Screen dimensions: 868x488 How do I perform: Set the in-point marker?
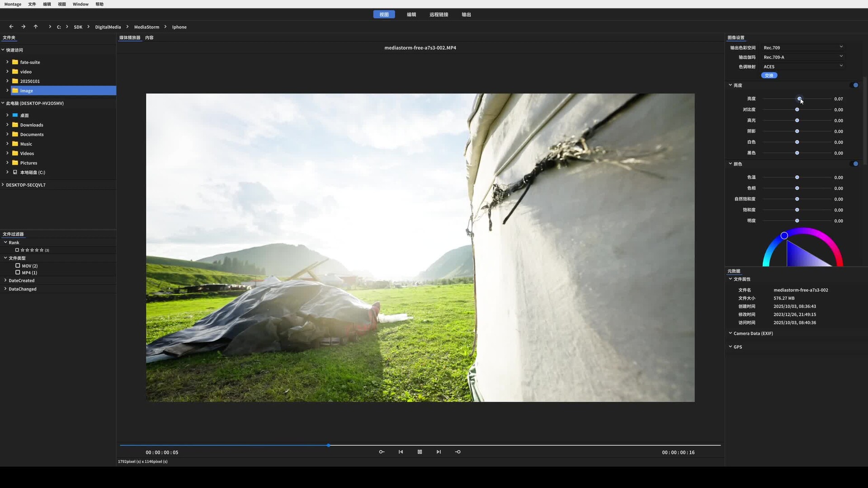[x=382, y=452]
